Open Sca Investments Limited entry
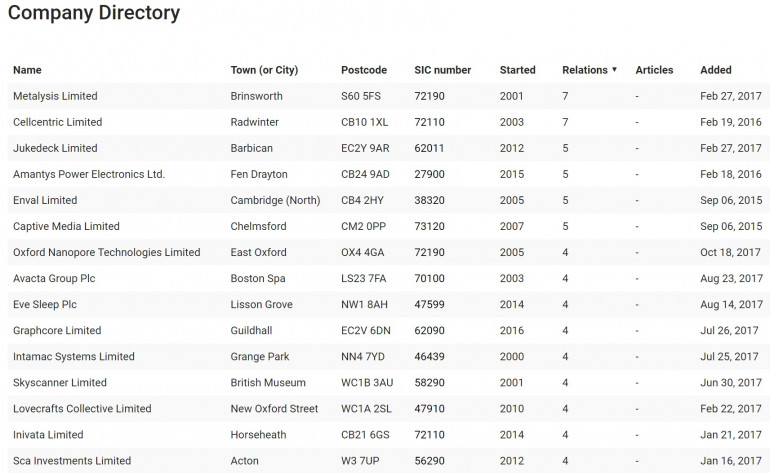Screen dimensions: 770x473 tap(72, 460)
